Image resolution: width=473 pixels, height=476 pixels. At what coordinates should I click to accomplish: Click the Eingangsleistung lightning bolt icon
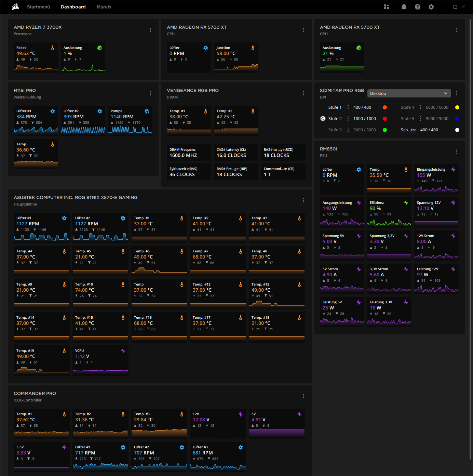(453, 170)
